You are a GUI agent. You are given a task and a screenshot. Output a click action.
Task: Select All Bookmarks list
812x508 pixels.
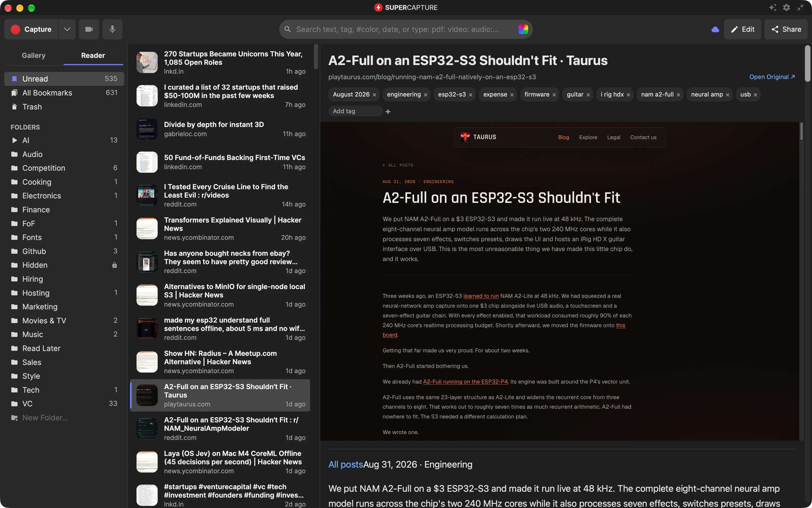(x=64, y=93)
